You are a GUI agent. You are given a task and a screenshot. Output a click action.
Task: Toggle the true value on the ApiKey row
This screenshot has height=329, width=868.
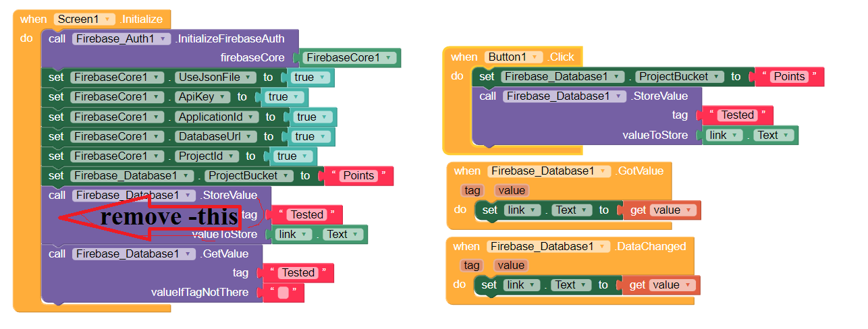284,97
